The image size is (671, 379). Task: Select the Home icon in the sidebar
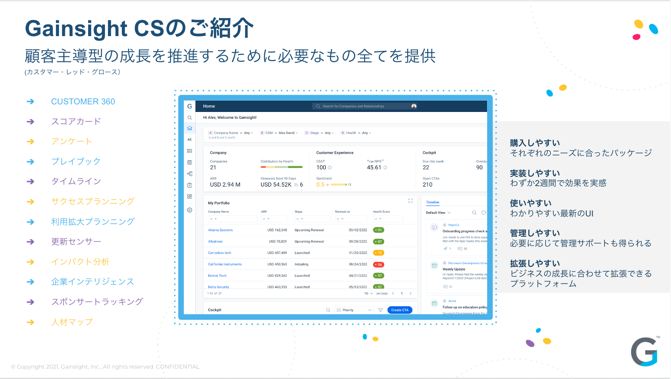[x=190, y=128]
